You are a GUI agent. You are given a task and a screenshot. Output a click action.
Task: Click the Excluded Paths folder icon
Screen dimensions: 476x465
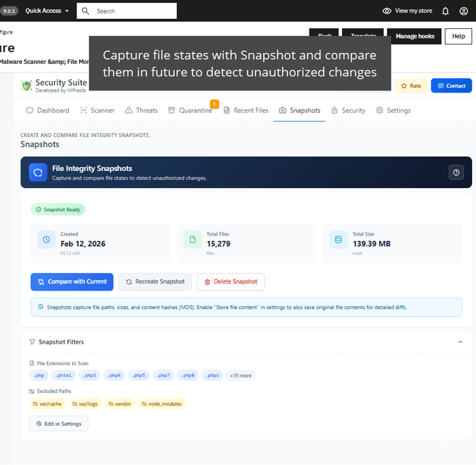point(32,391)
